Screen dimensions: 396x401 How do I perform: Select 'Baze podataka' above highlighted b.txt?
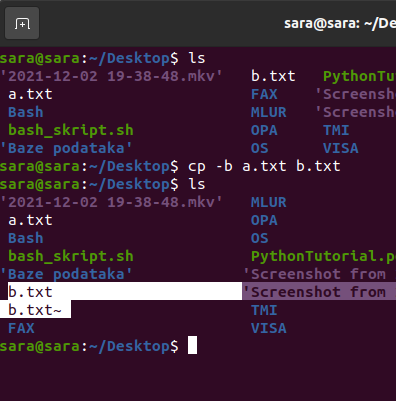(x=66, y=274)
